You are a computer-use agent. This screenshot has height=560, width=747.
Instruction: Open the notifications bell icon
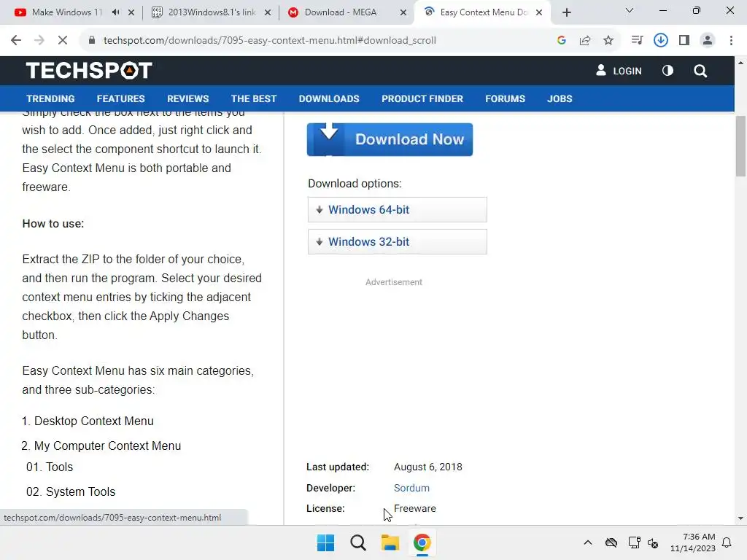[x=727, y=542]
